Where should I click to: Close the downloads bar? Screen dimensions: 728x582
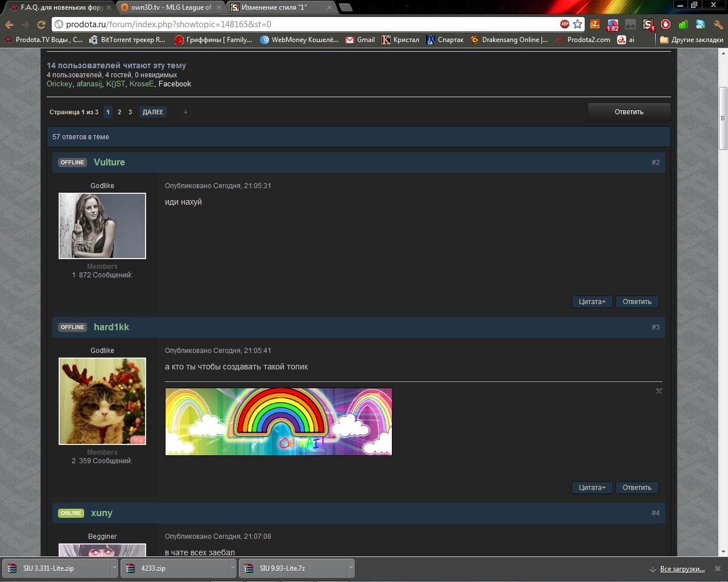pos(718,568)
